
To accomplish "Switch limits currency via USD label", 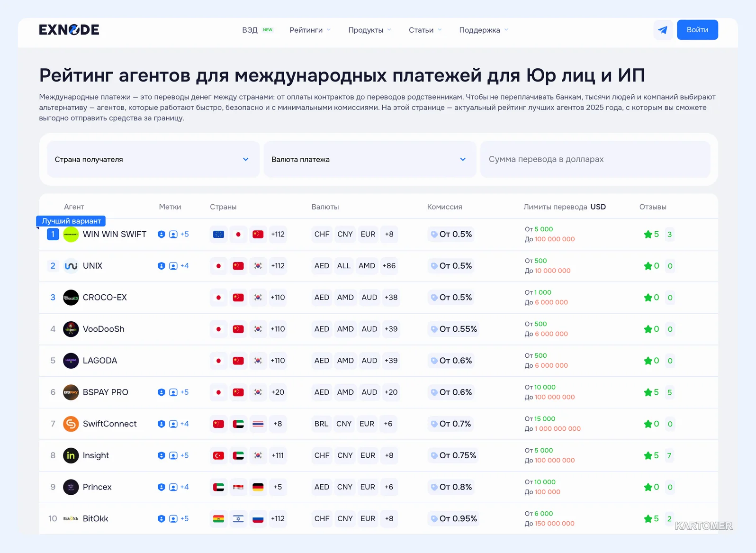I will click(598, 207).
